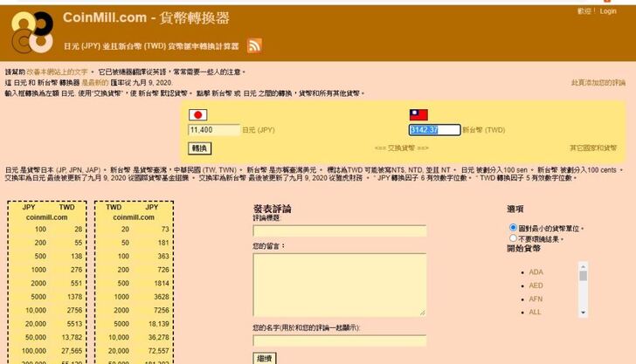
Task: Click the 改善本網站上的文字 link
Action: 57,72
